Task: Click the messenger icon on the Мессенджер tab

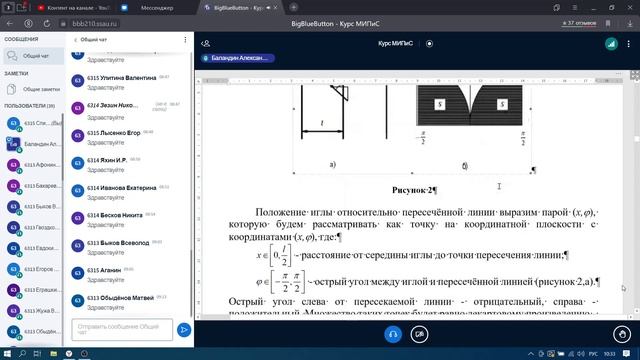Action: (124, 8)
